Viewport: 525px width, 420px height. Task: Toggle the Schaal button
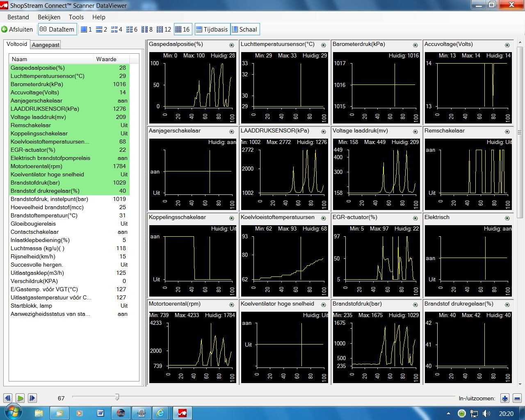(244, 30)
